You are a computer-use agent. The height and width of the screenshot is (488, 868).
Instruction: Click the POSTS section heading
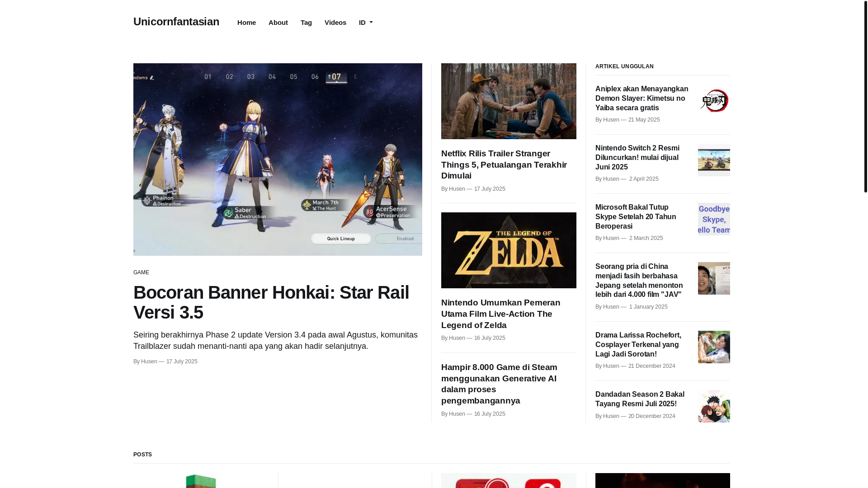(x=142, y=455)
